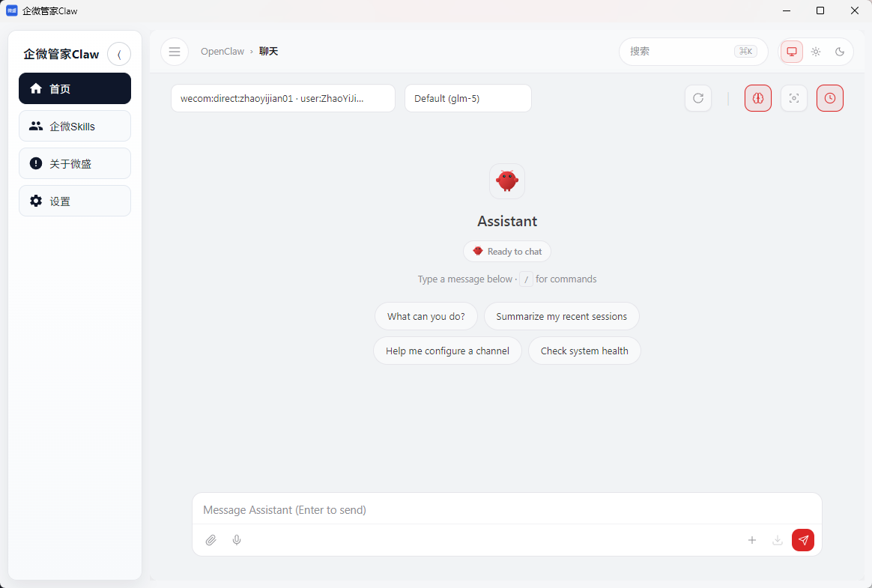Click the focus mode frame icon
This screenshot has width=872, height=588.
pos(794,98)
